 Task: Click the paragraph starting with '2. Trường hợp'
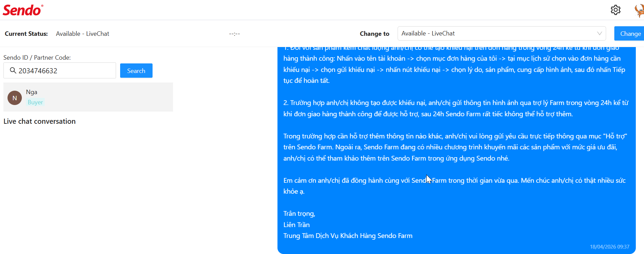tap(456, 108)
